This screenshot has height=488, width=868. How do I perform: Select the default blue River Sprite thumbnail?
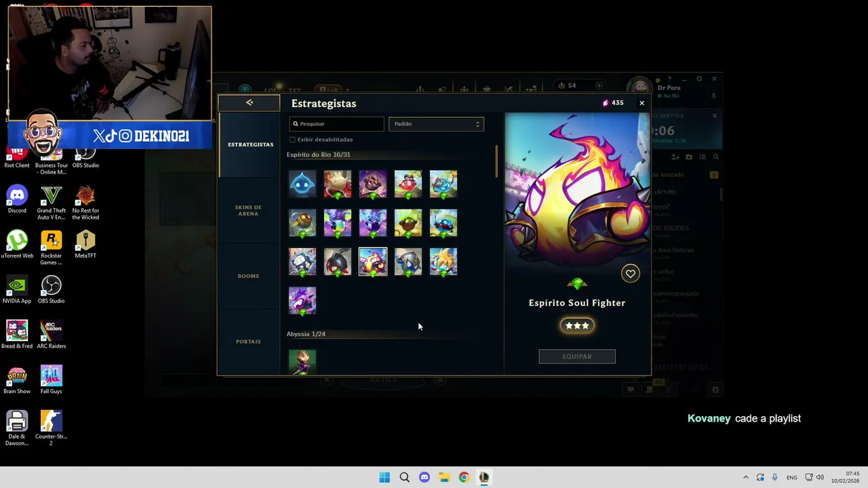[x=302, y=184]
